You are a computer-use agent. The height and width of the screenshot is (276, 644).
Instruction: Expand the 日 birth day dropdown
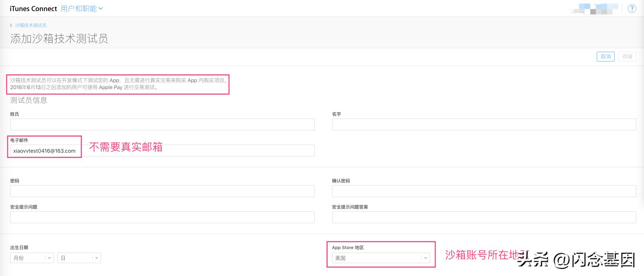(x=79, y=258)
